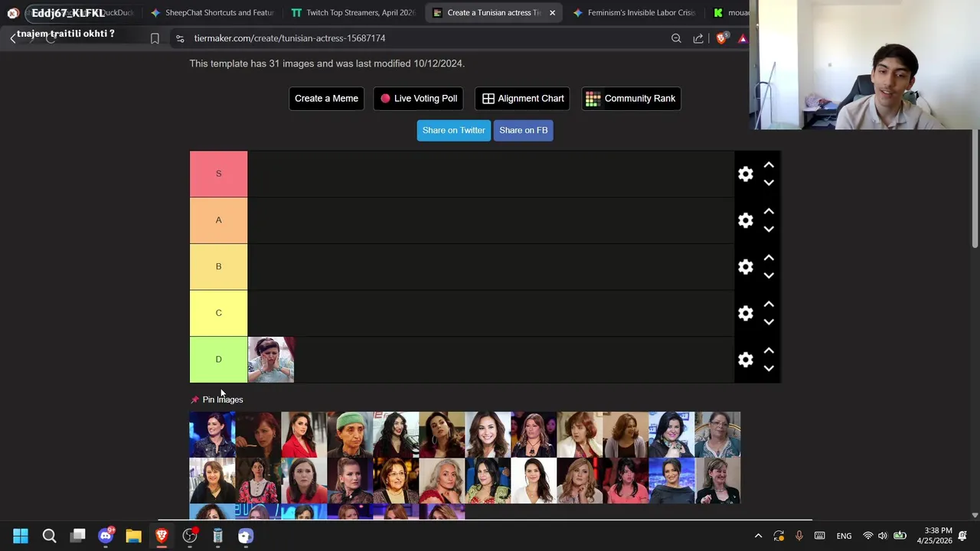The height and width of the screenshot is (551, 980).
Task: Select the orange A tier label
Action: click(x=218, y=220)
